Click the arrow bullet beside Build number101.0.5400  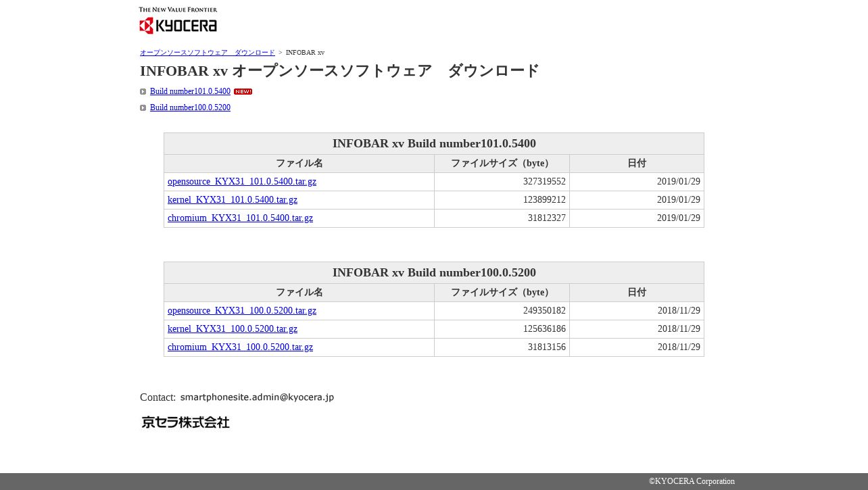[143, 92]
